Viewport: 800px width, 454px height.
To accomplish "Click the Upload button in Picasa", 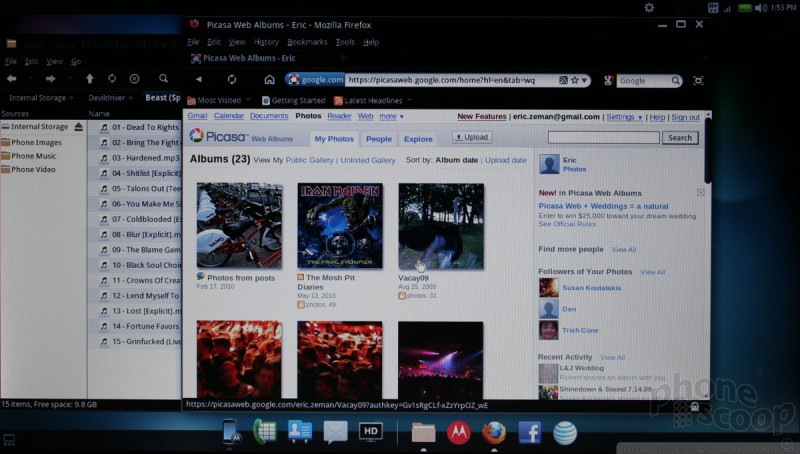I will coord(472,137).
